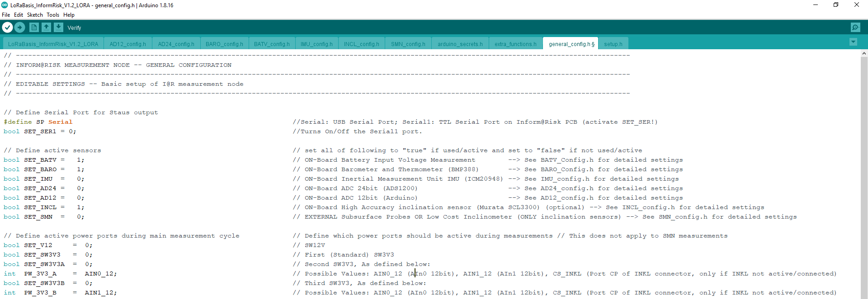Open the LoRaBasis_InformRisk_V1.2_LORA main tab
Screen dimensions: 868x299
coord(53,44)
